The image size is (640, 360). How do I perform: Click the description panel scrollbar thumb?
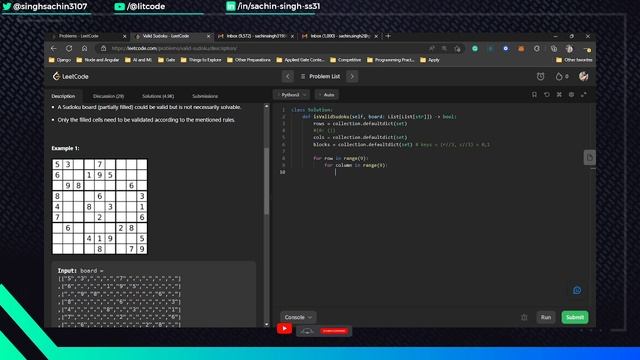(267, 181)
